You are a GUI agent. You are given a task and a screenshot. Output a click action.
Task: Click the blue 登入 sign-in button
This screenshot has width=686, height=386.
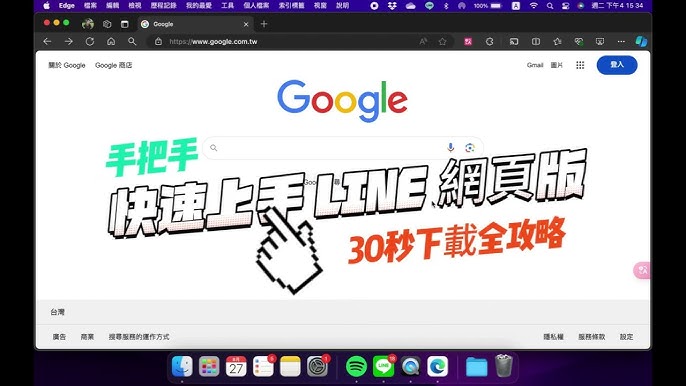point(617,65)
